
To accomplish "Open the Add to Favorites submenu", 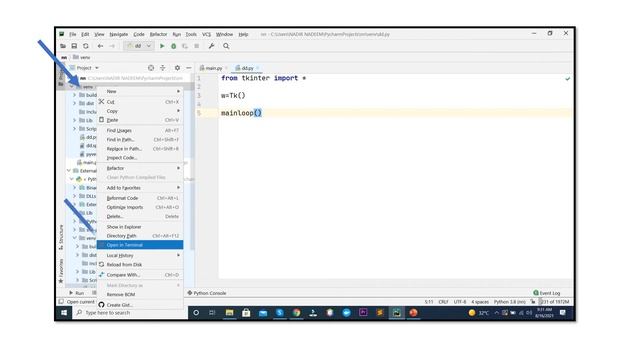I will [140, 188].
